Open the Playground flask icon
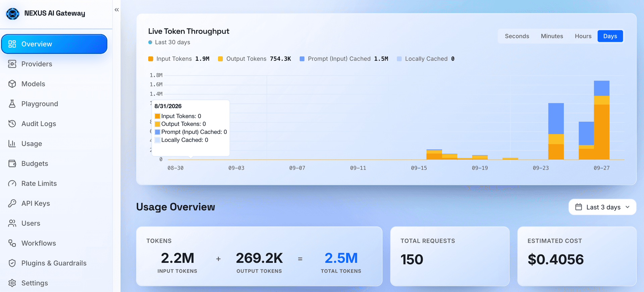 coord(12,104)
